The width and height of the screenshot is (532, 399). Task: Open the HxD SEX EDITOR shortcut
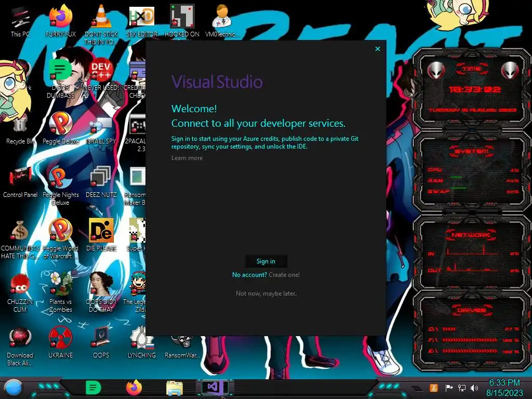pyautogui.click(x=142, y=21)
